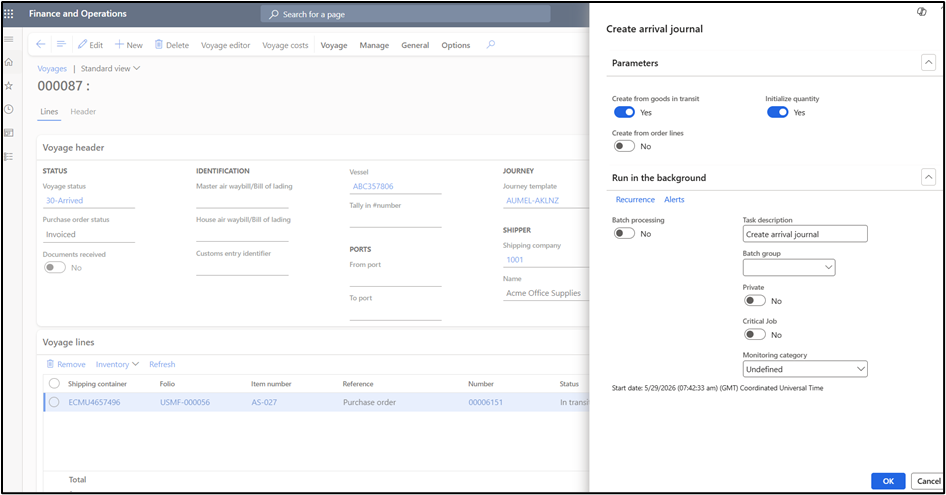The width and height of the screenshot is (946, 495).
Task: Open the Modules list icon in sidebar
Action: [9, 156]
